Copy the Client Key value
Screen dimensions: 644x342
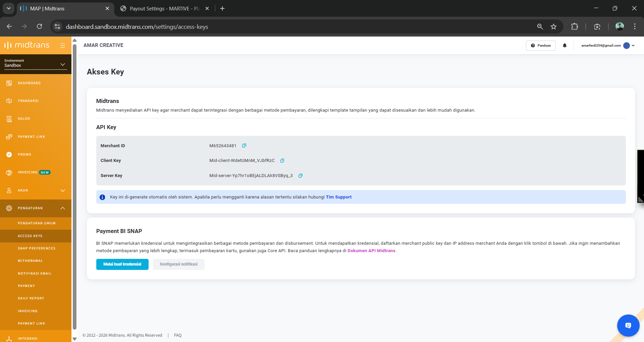click(x=282, y=161)
